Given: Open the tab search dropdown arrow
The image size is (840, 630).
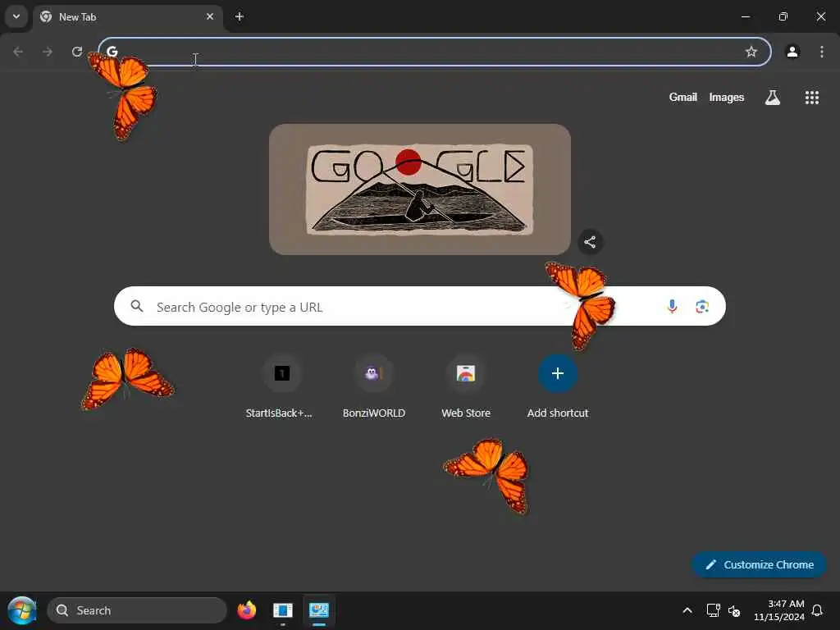Looking at the screenshot, I should (x=16, y=16).
